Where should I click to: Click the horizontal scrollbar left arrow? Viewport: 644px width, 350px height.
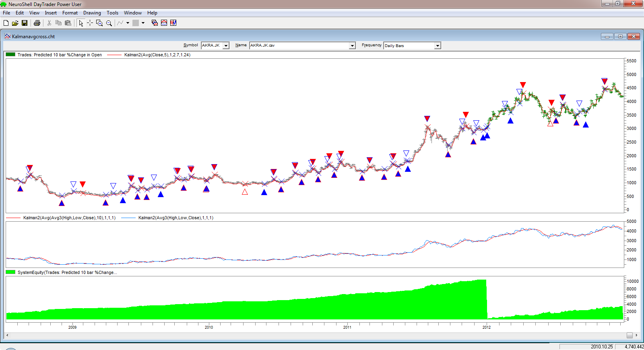coord(7,335)
